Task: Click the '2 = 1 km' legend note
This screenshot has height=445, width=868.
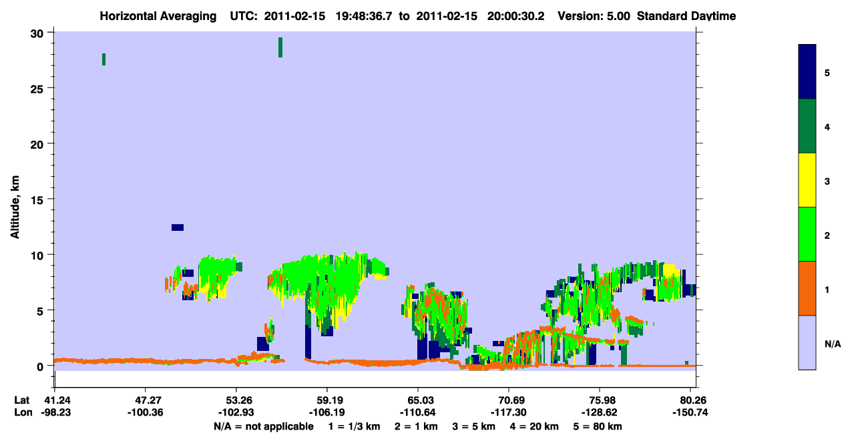Action: [x=415, y=426]
